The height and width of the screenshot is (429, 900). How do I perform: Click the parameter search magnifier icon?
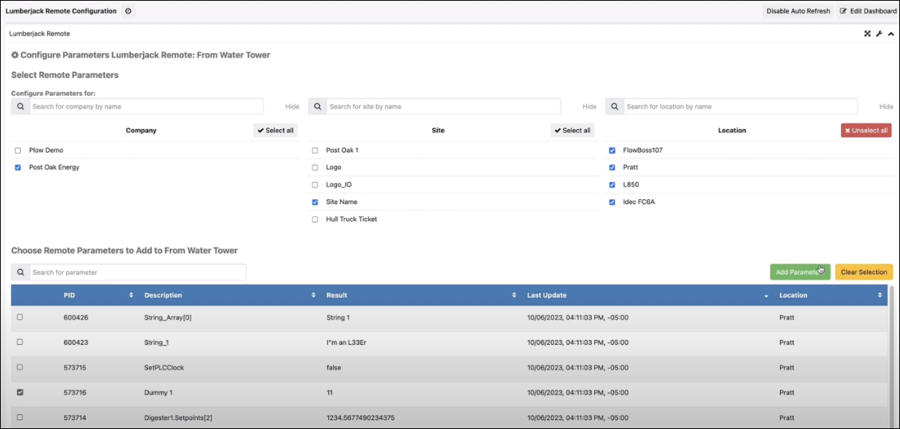tap(21, 272)
